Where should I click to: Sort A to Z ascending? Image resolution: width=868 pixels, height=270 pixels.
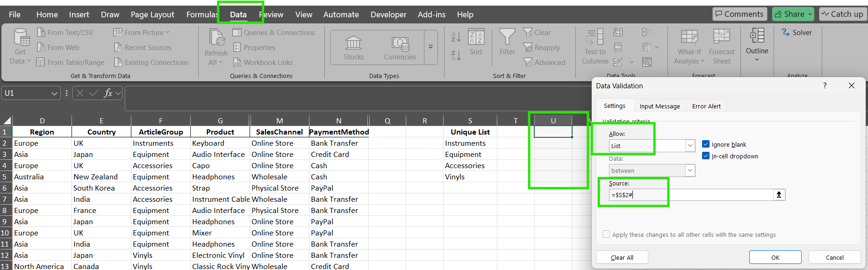[x=456, y=37]
